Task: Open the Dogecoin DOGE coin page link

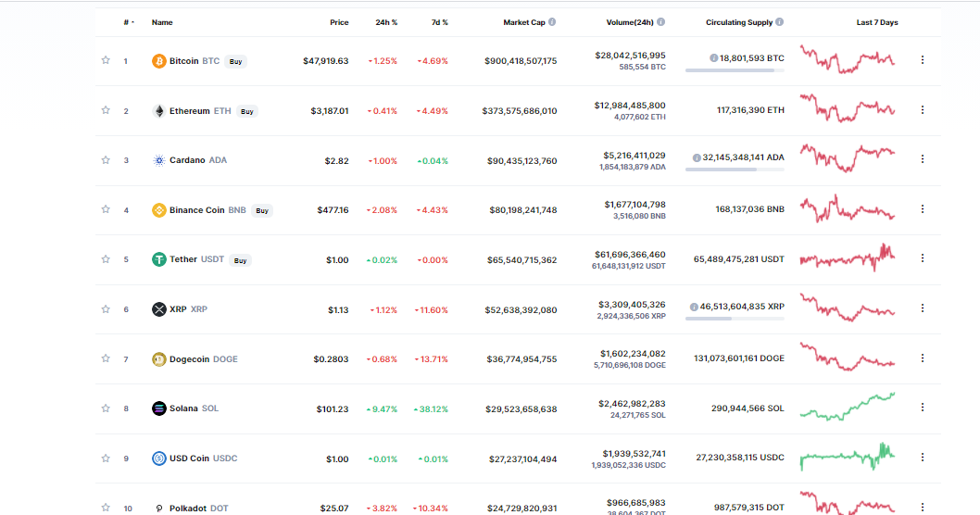Action: coord(204,359)
